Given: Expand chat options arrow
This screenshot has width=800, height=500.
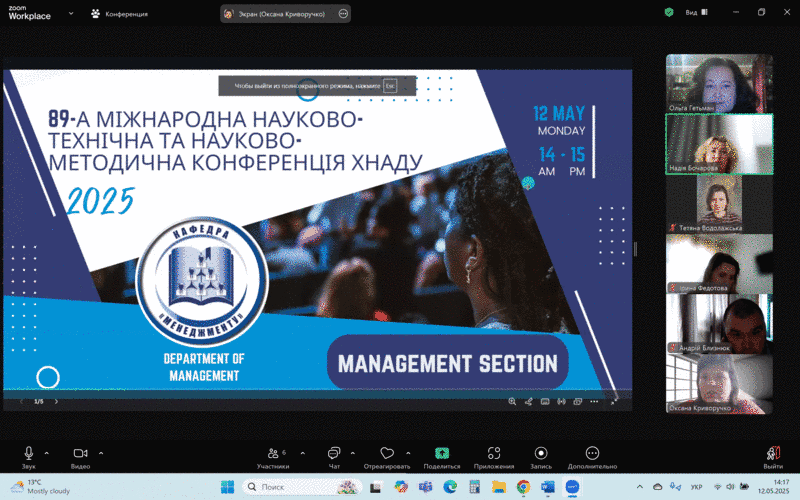Looking at the screenshot, I should pos(353,453).
